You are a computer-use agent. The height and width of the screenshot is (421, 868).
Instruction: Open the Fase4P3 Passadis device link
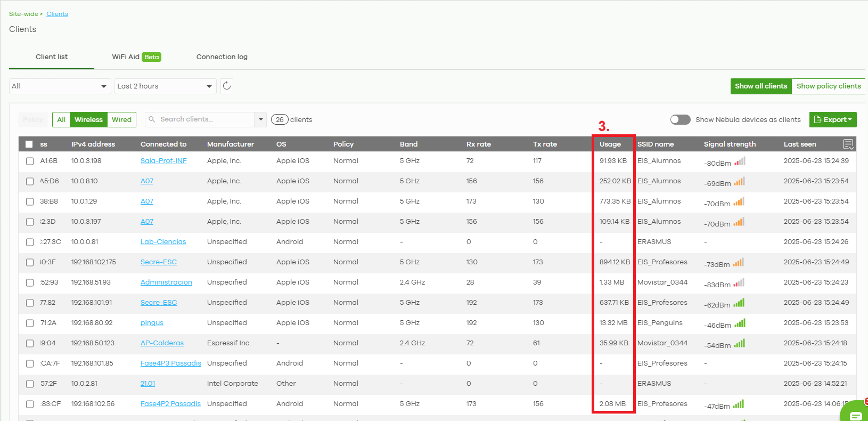[171, 363]
